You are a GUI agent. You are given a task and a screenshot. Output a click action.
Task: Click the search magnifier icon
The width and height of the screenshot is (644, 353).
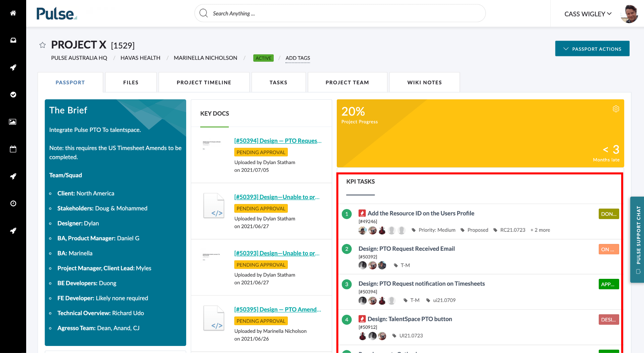203,13
